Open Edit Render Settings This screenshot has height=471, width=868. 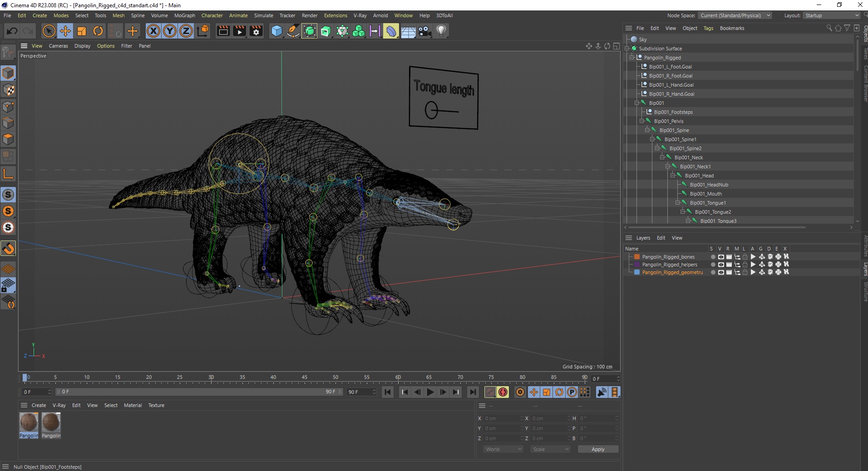point(256,31)
